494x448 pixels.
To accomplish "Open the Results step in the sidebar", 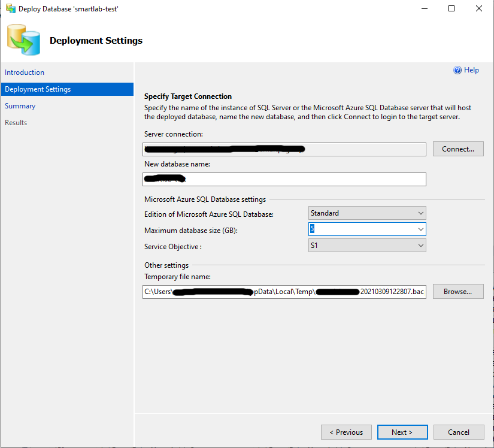I will coord(16,122).
